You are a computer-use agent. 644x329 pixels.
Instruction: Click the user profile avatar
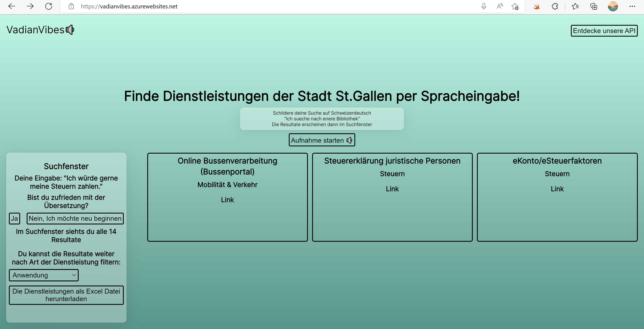tap(613, 6)
